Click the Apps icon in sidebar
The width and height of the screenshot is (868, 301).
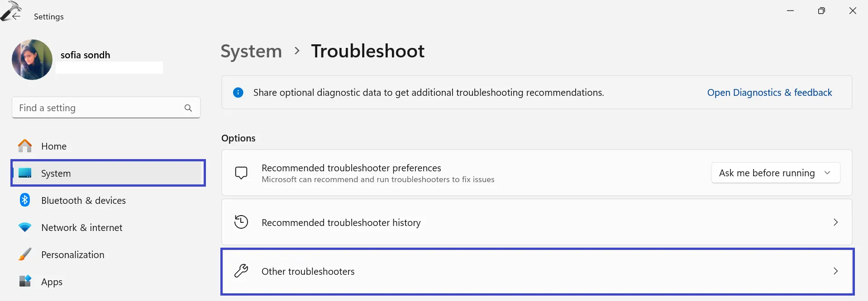point(25,281)
